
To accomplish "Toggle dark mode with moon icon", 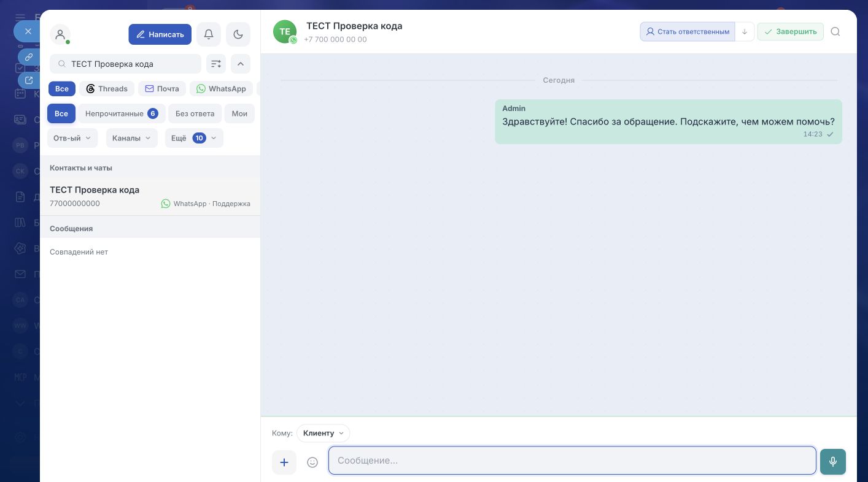I will click(238, 34).
